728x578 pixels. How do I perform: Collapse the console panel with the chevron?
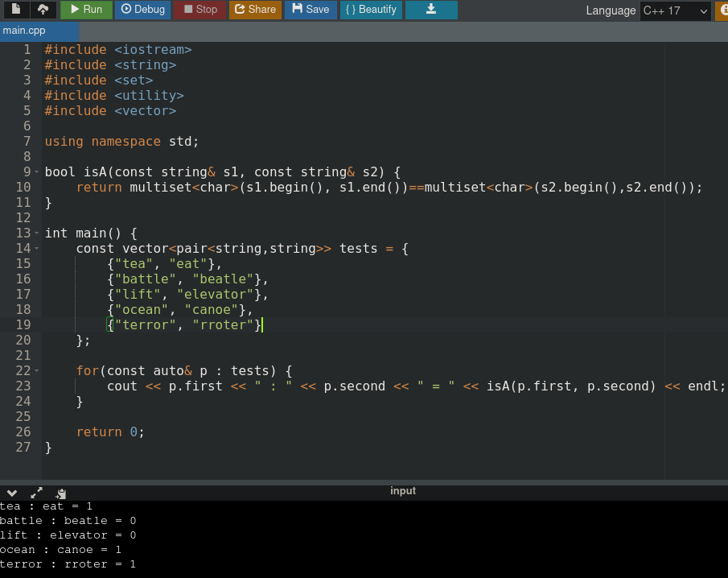[x=12, y=493]
